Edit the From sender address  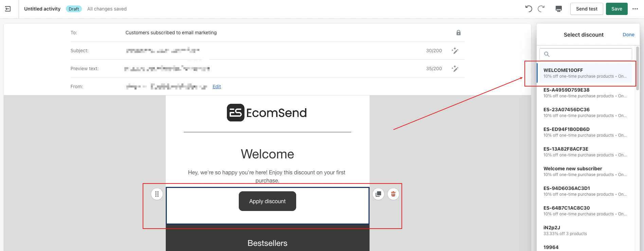click(217, 86)
